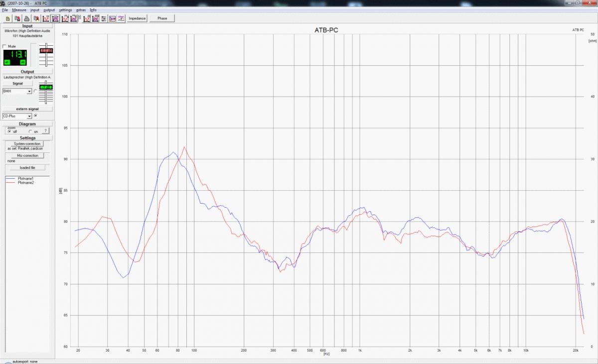This screenshot has width=598, height=364.
Task: Select the radio button beside CD-Plus
Action: (x=35, y=116)
